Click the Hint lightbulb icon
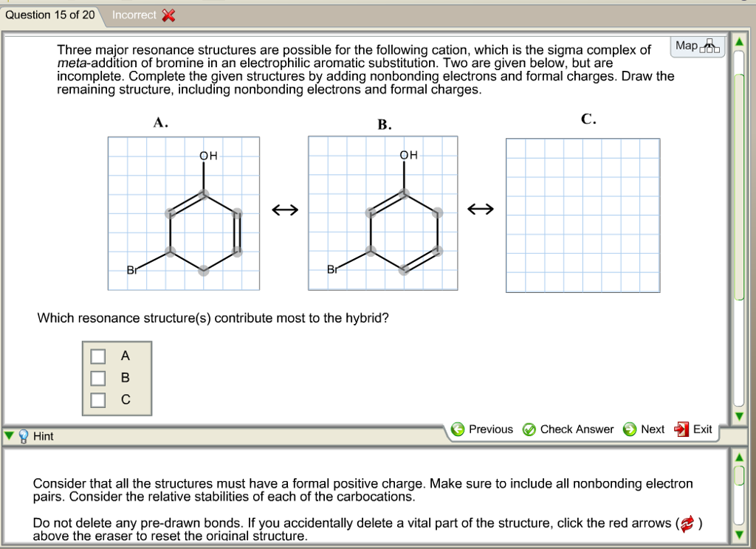Image resolution: width=756 pixels, height=549 pixels. [x=23, y=436]
